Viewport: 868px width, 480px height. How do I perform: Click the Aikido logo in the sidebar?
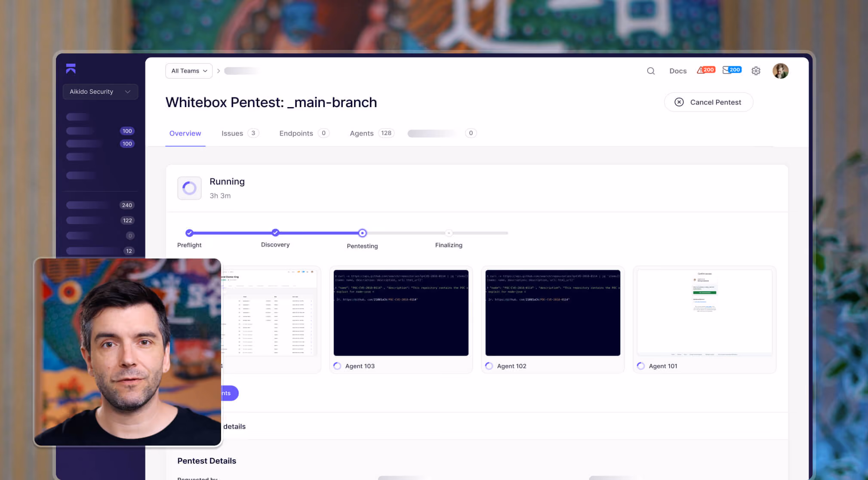[71, 69]
